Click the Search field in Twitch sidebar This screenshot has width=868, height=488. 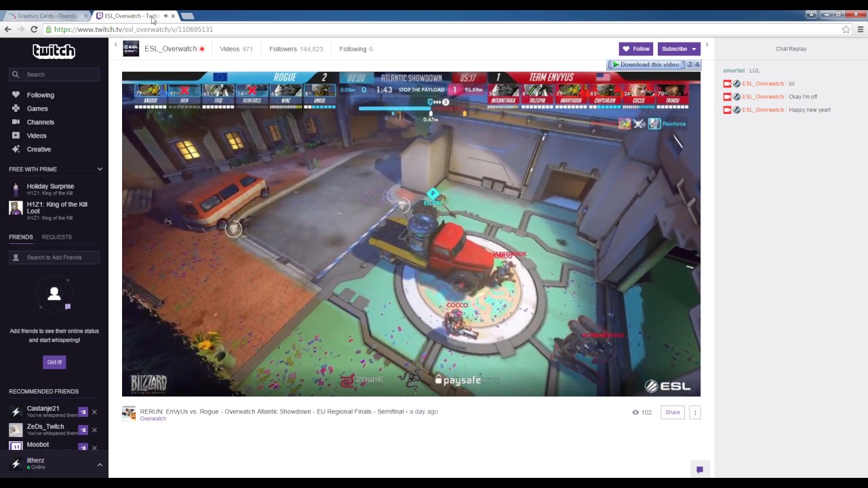click(54, 75)
